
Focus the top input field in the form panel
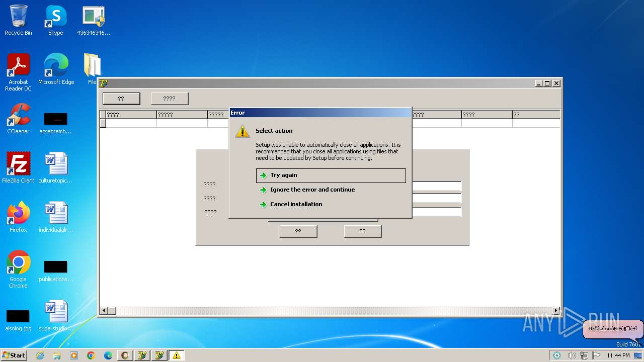(436, 186)
